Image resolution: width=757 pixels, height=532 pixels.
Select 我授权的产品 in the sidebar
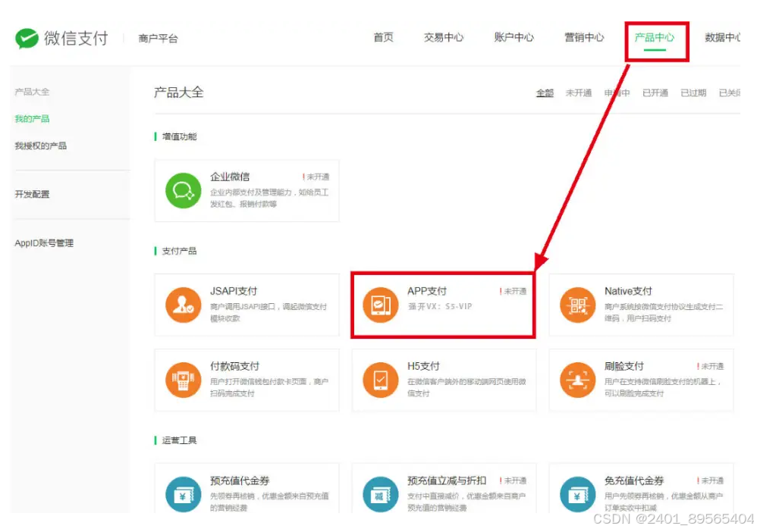coord(40,146)
